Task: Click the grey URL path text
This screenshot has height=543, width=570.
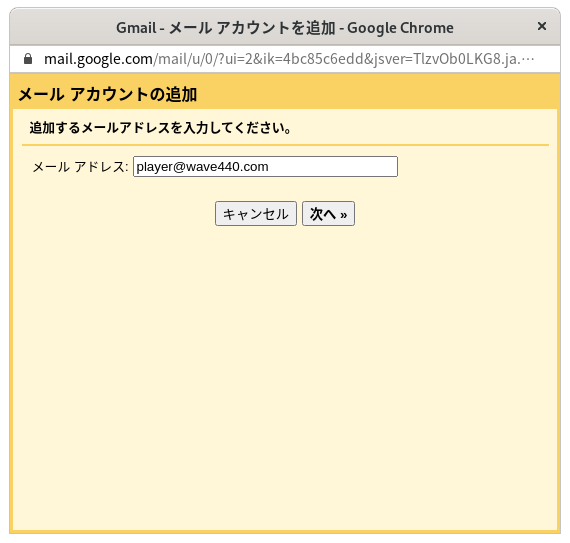Action: [336, 59]
